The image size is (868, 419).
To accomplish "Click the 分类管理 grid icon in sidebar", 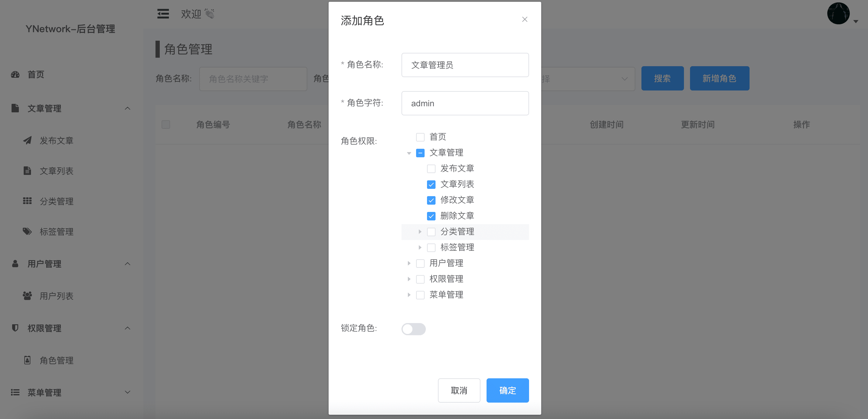I will 27,200.
